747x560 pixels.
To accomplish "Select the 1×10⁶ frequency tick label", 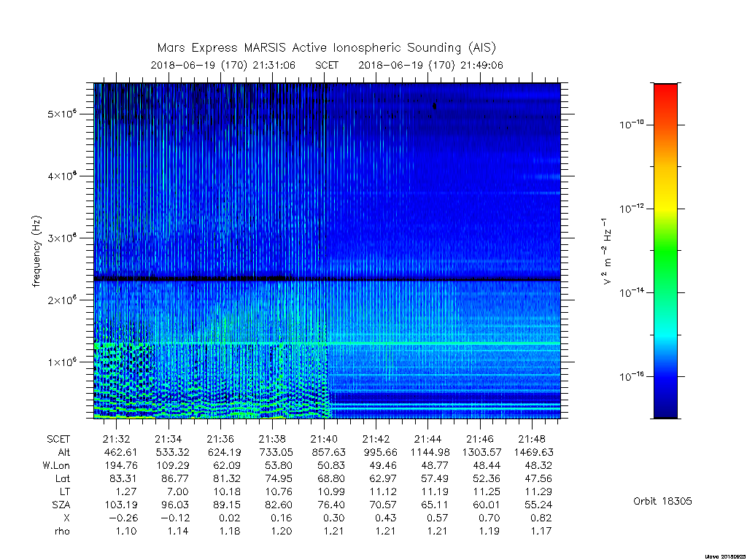I will pos(62,362).
